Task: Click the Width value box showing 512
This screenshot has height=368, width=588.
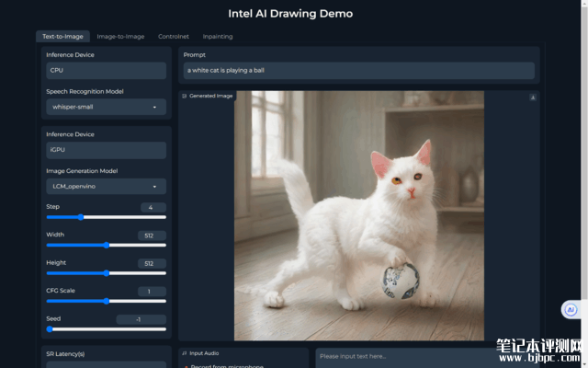Action: pyautogui.click(x=152, y=236)
